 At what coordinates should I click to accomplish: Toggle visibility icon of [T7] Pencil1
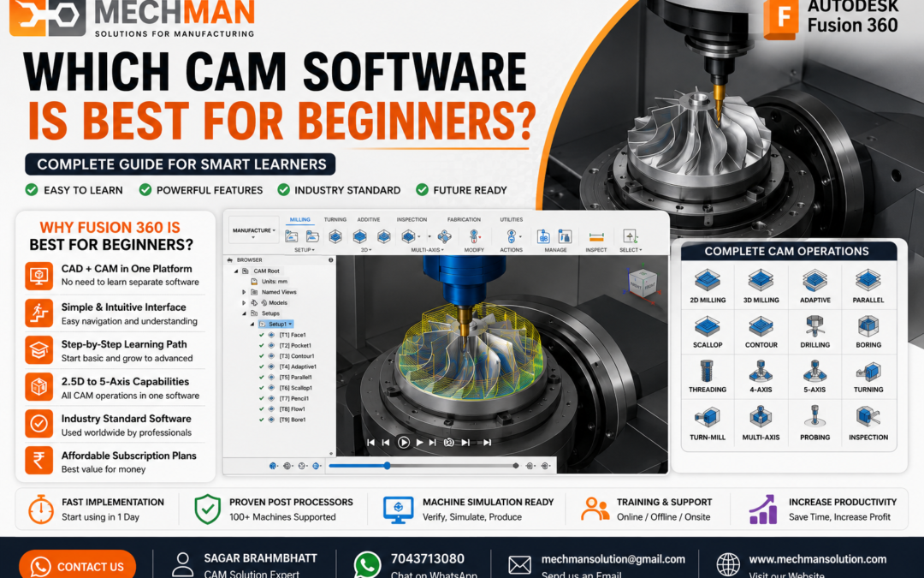271,398
